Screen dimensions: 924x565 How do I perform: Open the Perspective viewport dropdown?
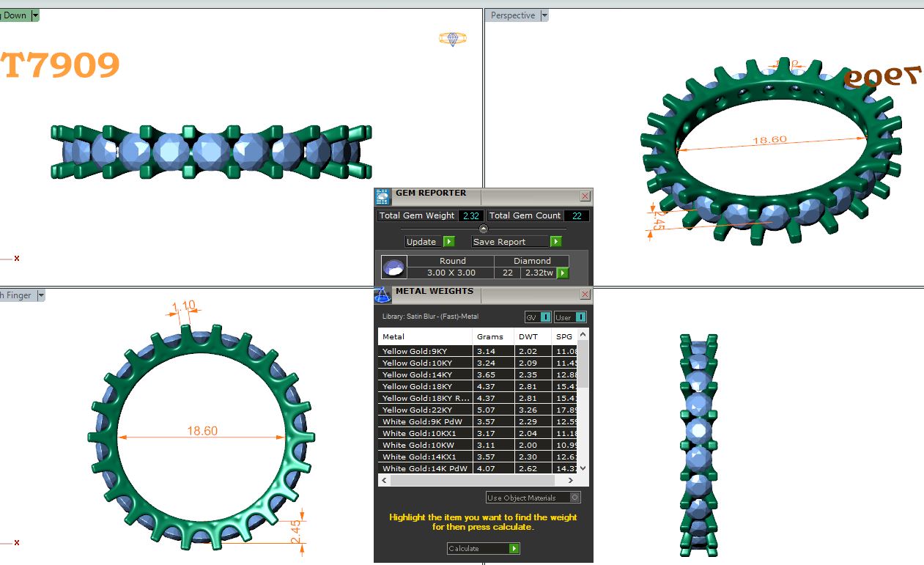pos(544,15)
